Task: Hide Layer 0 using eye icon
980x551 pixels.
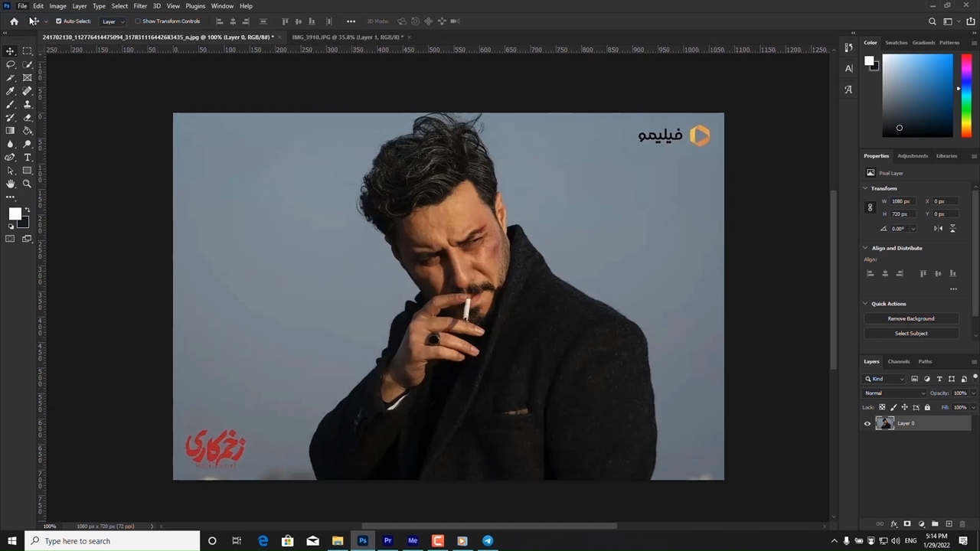Action: [x=867, y=423]
